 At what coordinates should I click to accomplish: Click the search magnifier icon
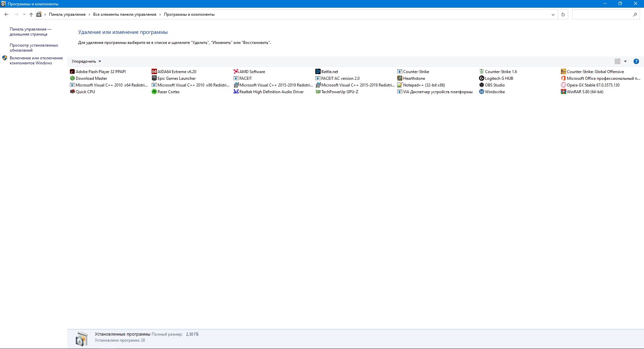click(635, 14)
